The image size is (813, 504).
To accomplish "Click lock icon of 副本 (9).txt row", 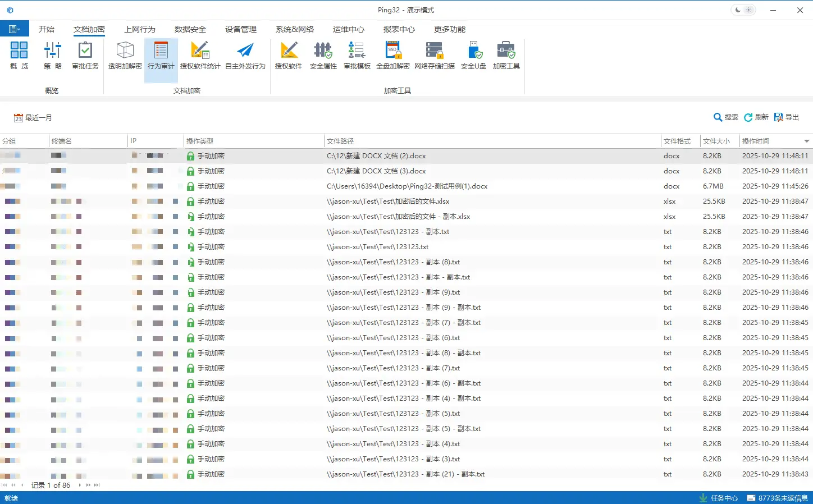I will coord(190,292).
